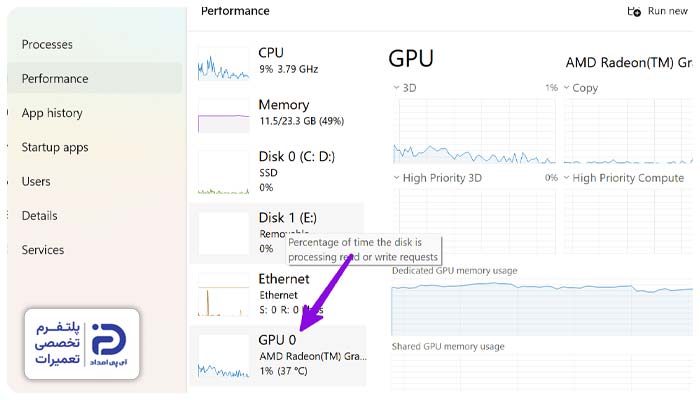This screenshot has width=700, height=400.
Task: Select the CPU usage mini graph
Action: click(x=223, y=64)
